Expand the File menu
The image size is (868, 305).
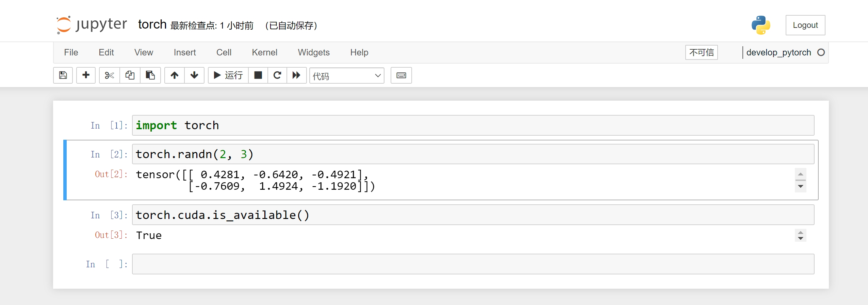tap(71, 52)
